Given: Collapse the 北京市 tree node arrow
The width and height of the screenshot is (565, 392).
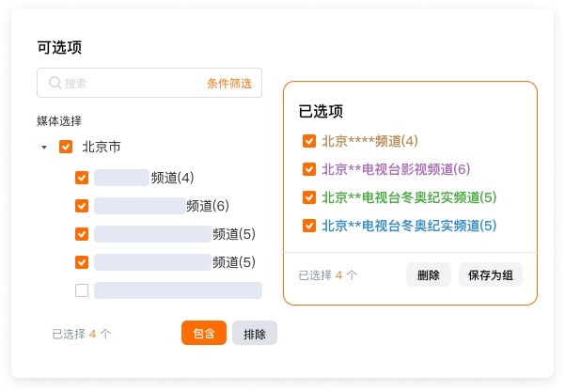Looking at the screenshot, I should tap(43, 148).
